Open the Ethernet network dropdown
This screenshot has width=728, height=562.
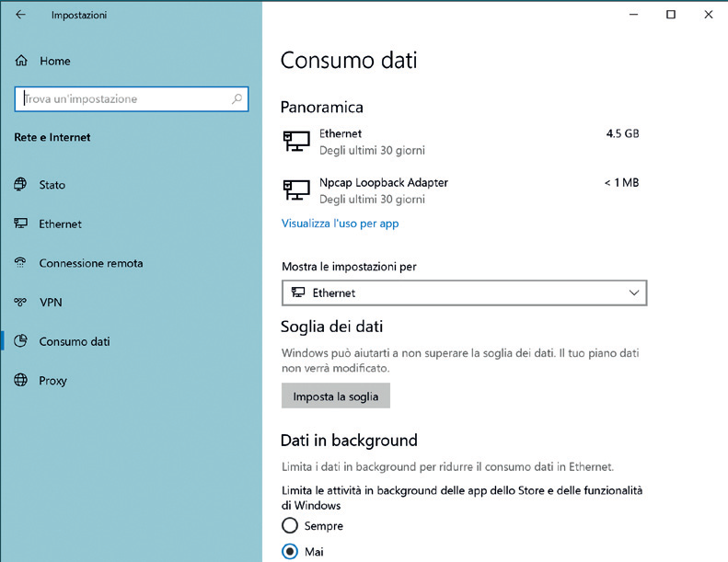pyautogui.click(x=464, y=292)
